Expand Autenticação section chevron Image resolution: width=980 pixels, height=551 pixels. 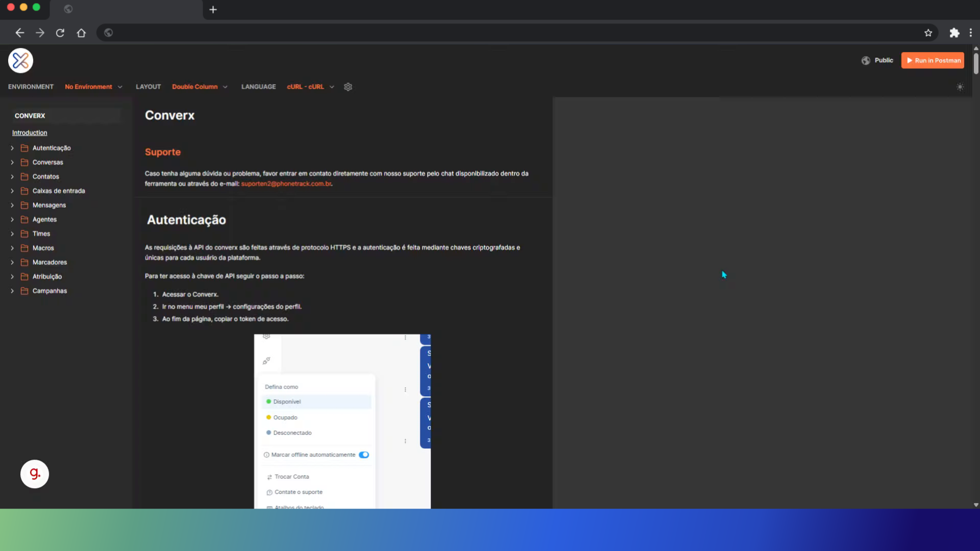click(x=12, y=148)
